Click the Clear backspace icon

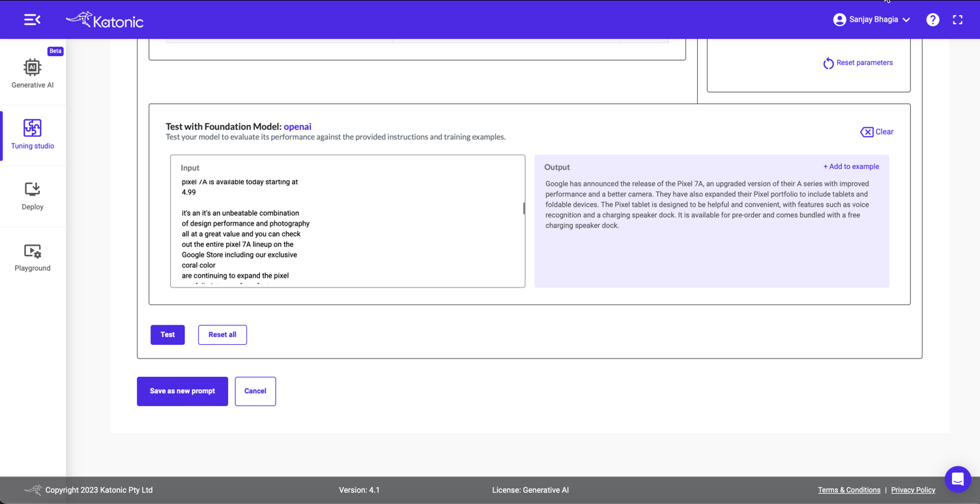866,132
